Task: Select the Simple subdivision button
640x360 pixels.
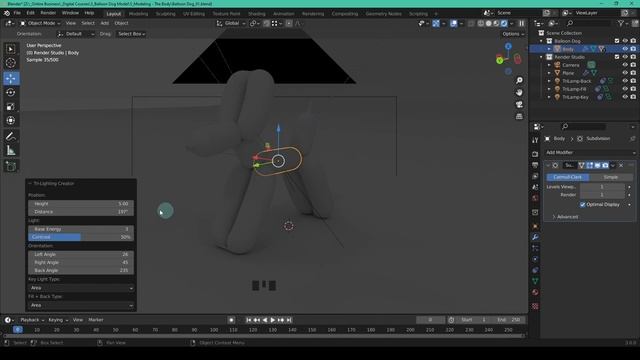Action: pyautogui.click(x=611, y=177)
